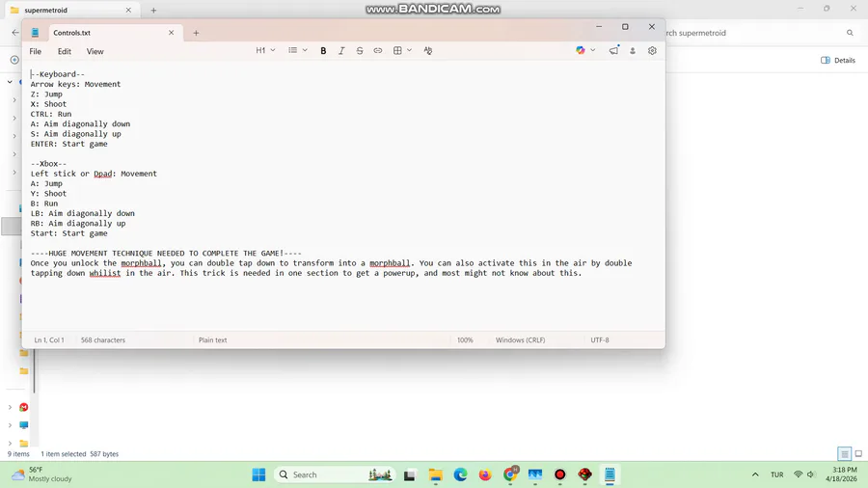
Task: Open the File menu
Action: click(36, 51)
